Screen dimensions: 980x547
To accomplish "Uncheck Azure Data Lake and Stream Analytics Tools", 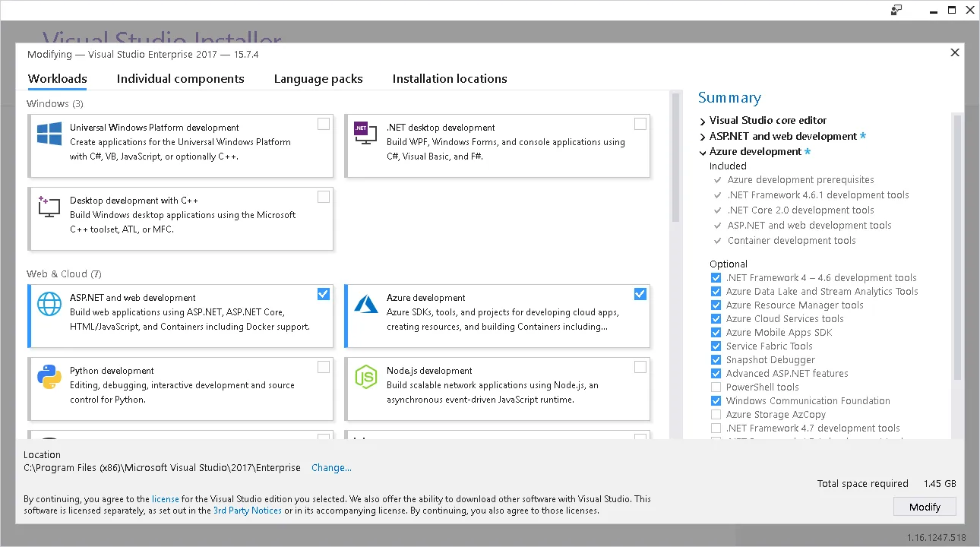I will (x=716, y=292).
